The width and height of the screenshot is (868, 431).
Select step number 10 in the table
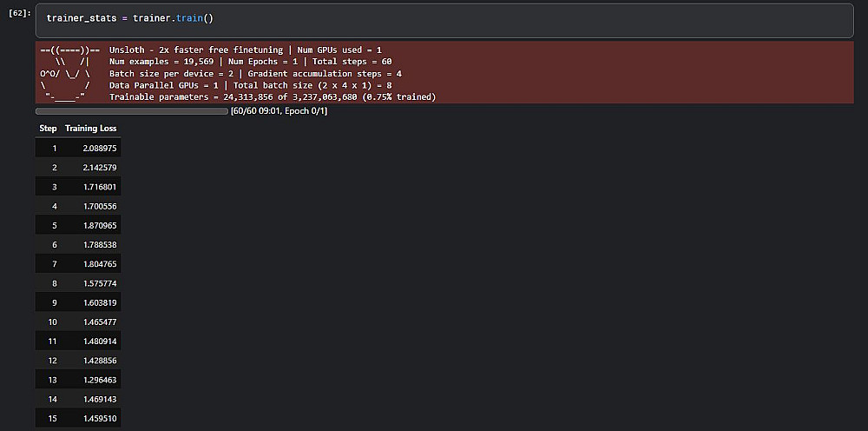click(52, 322)
